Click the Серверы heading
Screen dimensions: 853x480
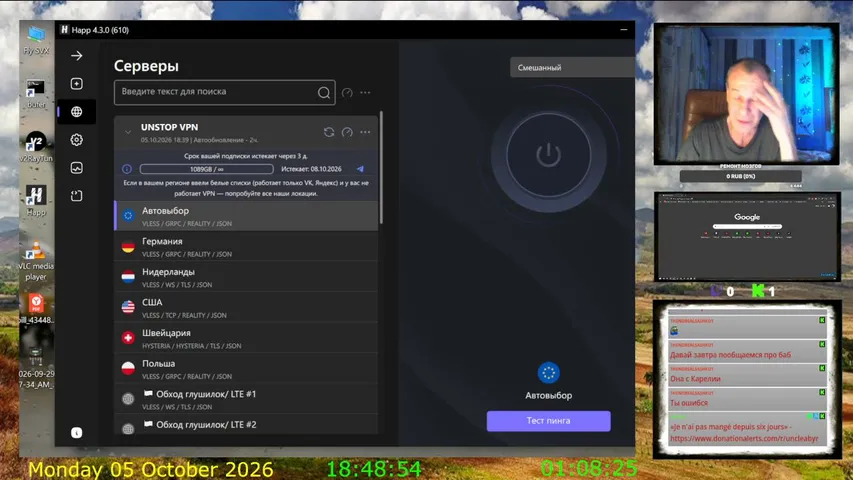[146, 66]
